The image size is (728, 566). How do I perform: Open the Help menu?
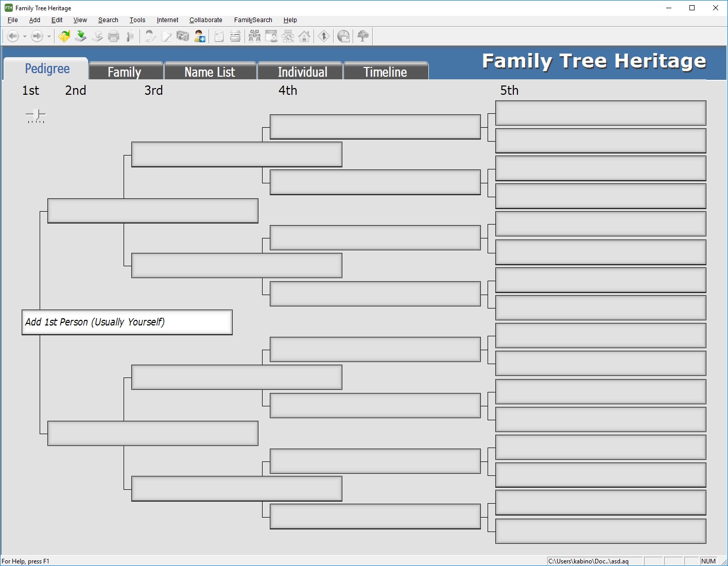tap(290, 20)
